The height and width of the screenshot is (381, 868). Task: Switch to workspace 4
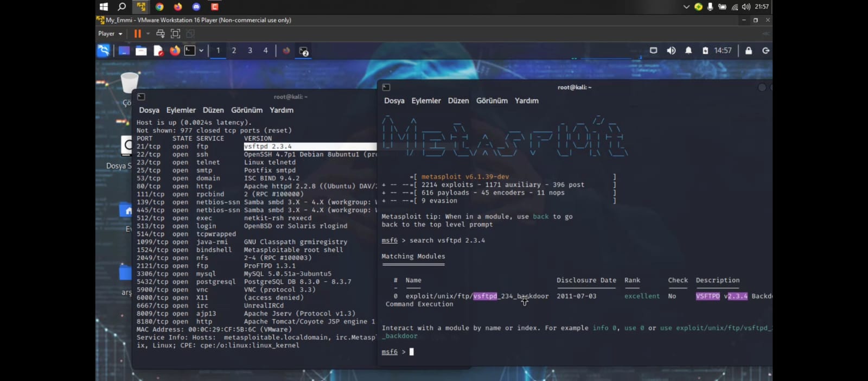265,50
